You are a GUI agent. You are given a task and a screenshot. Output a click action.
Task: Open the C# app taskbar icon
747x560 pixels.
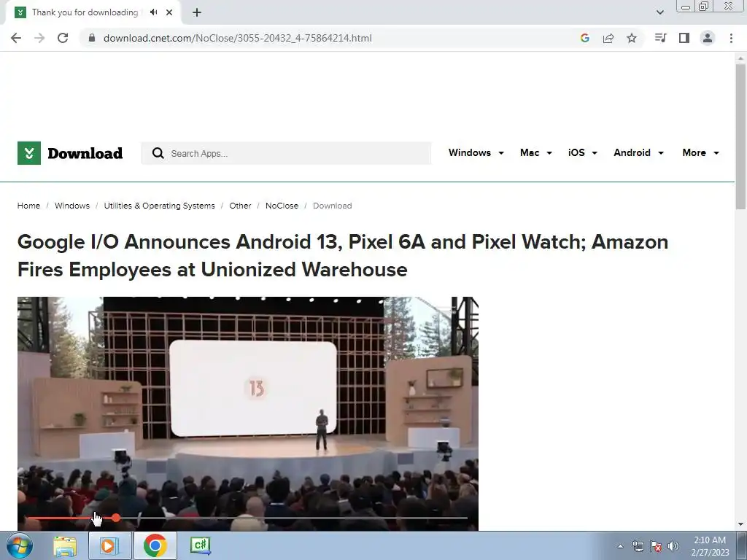pyautogui.click(x=200, y=545)
